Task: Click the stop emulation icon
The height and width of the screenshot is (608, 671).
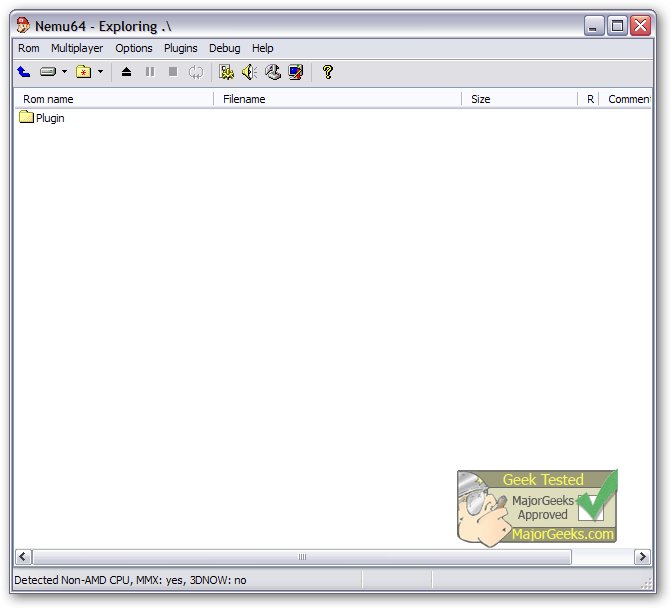Action: (173, 72)
